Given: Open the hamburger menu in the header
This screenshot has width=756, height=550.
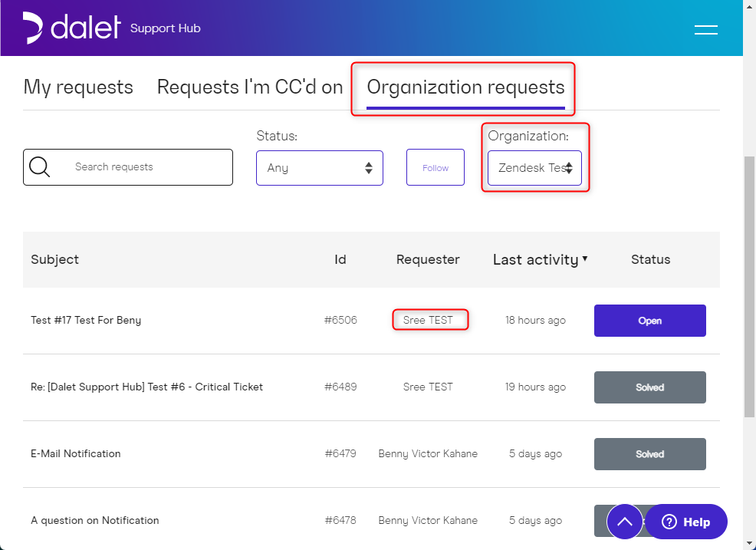Looking at the screenshot, I should point(706,30).
